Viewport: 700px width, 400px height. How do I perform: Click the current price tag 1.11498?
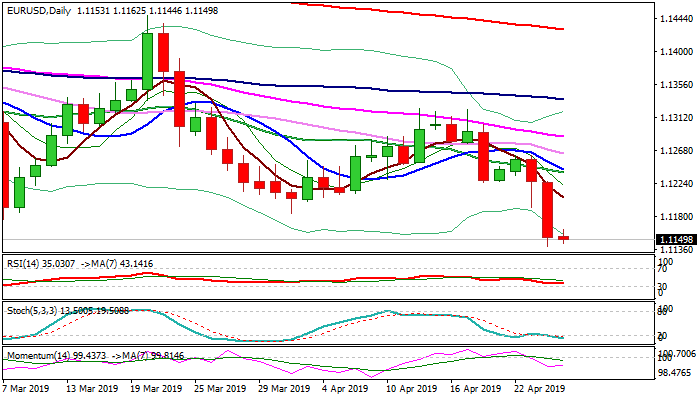click(673, 239)
